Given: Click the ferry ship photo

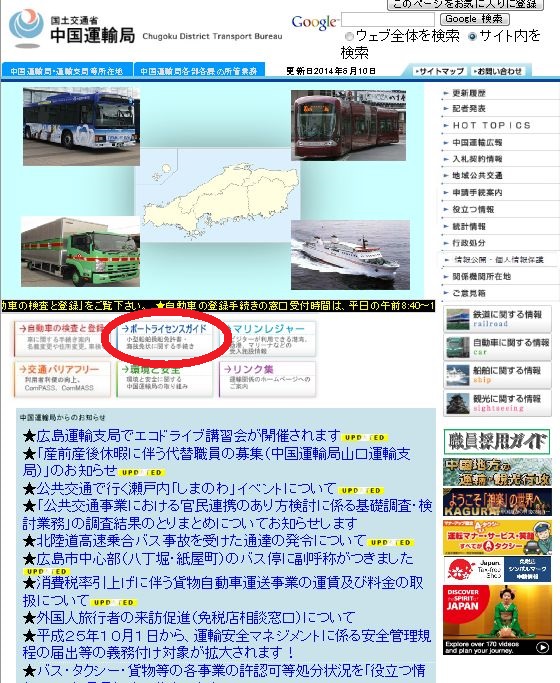Looking at the screenshot, I should tap(351, 255).
